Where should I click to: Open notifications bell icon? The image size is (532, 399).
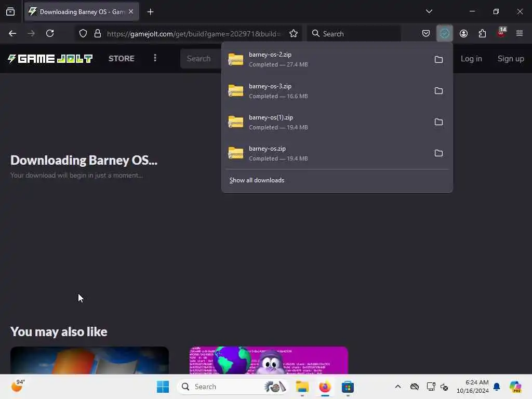[x=497, y=387]
